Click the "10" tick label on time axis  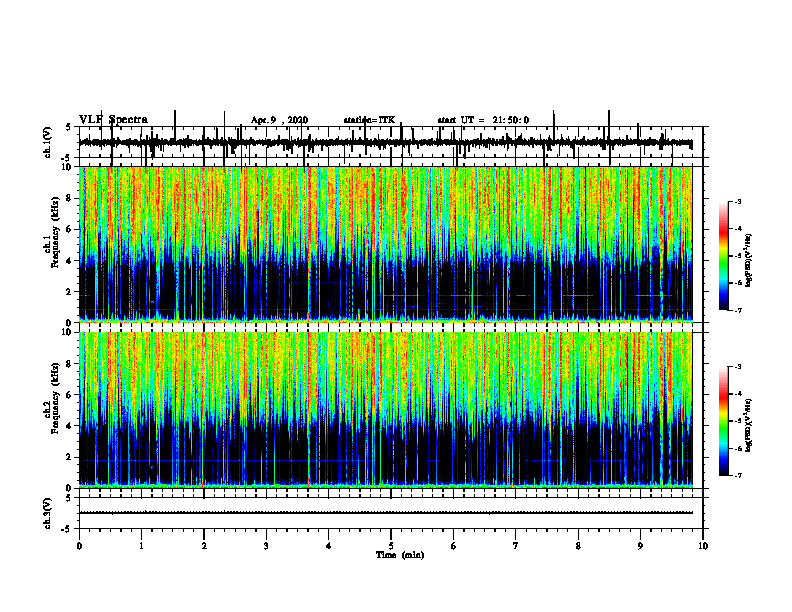[x=703, y=546]
